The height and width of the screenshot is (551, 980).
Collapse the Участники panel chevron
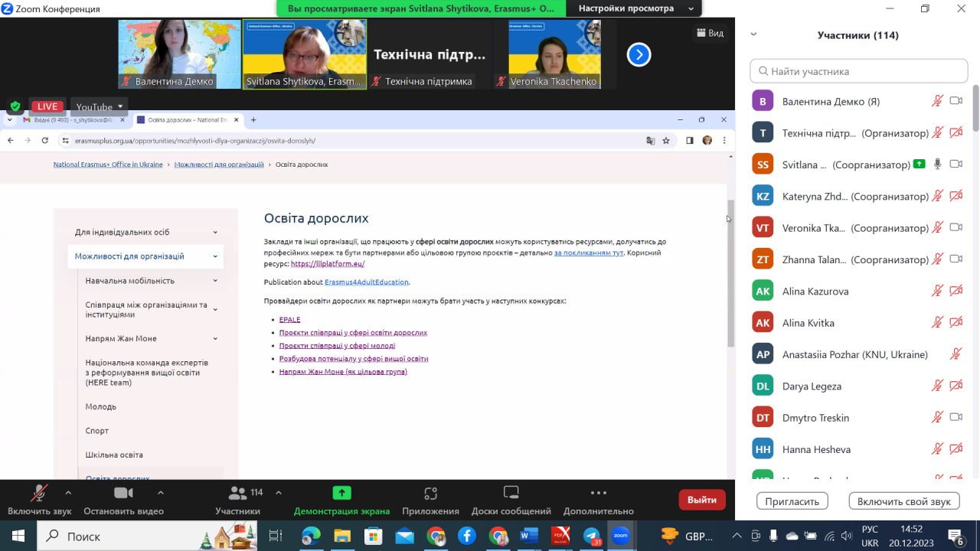[753, 34]
